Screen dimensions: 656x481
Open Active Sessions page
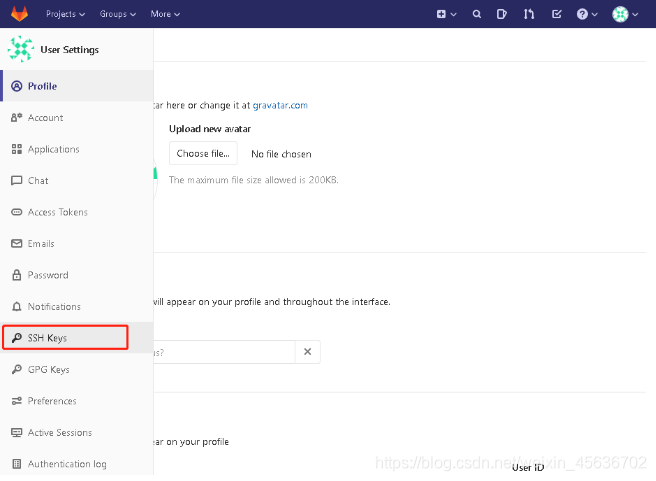click(77, 432)
